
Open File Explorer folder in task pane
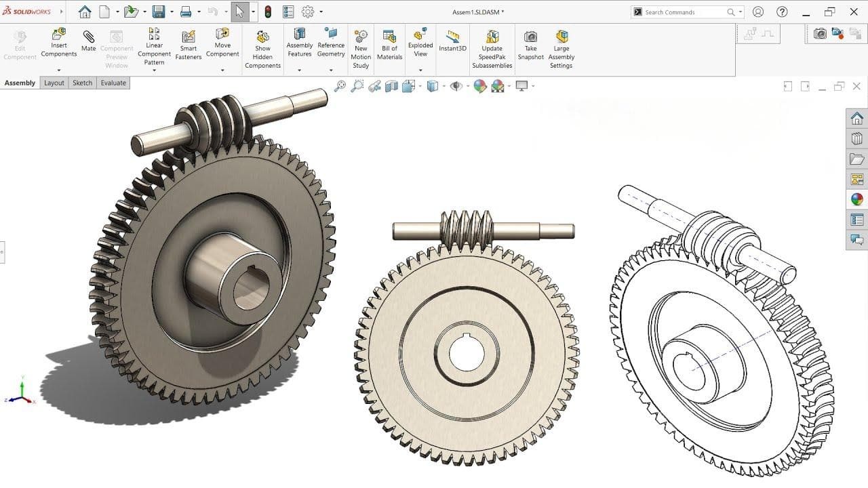857,159
